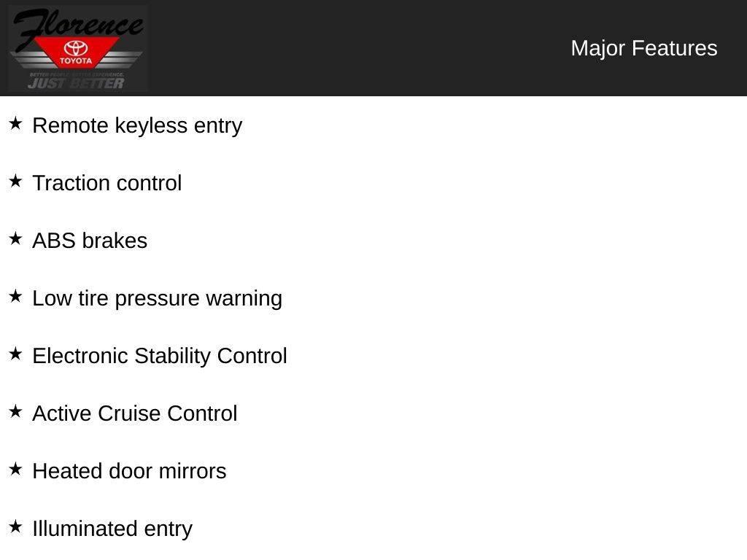
Task: Click the Electronic Stability Control text
Action: pyautogui.click(x=160, y=356)
